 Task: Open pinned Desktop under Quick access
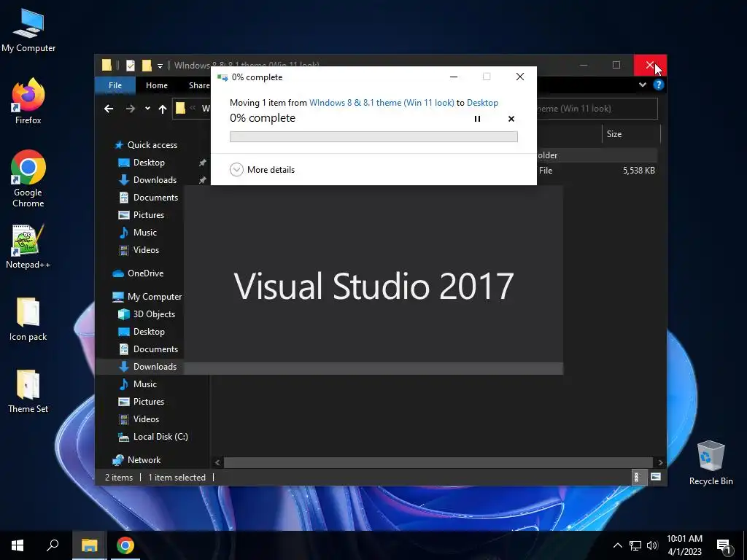tap(149, 163)
